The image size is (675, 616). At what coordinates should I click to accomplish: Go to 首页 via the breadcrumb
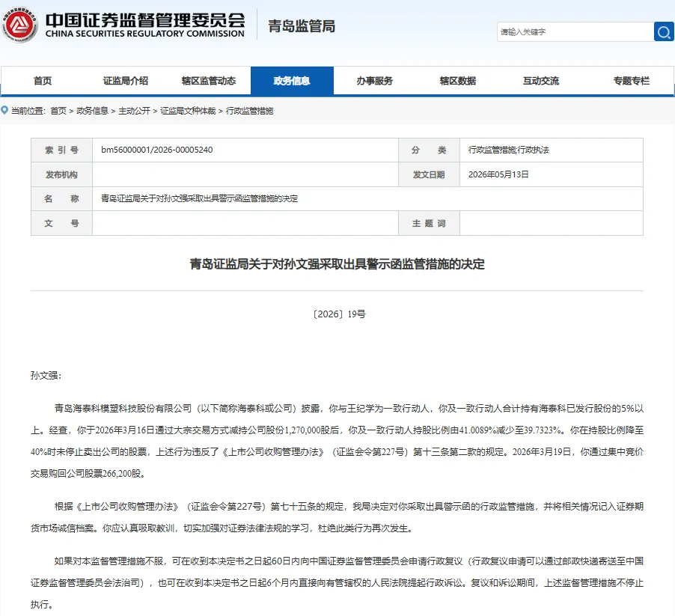point(58,111)
